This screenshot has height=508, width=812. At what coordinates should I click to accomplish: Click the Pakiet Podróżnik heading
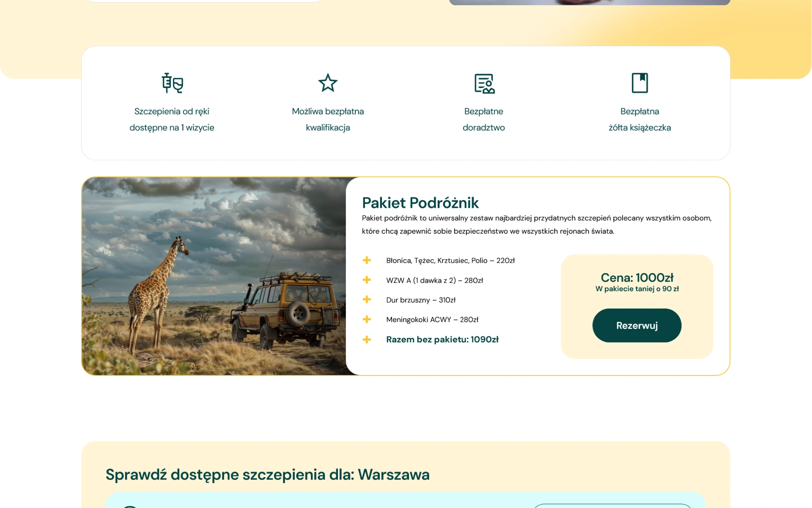[420, 203]
